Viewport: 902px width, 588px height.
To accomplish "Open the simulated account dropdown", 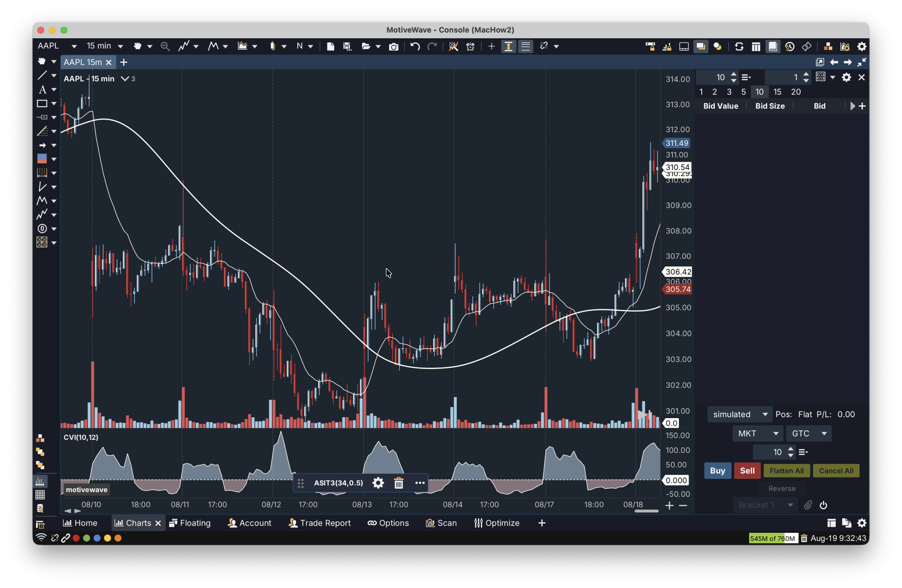I will click(x=740, y=414).
